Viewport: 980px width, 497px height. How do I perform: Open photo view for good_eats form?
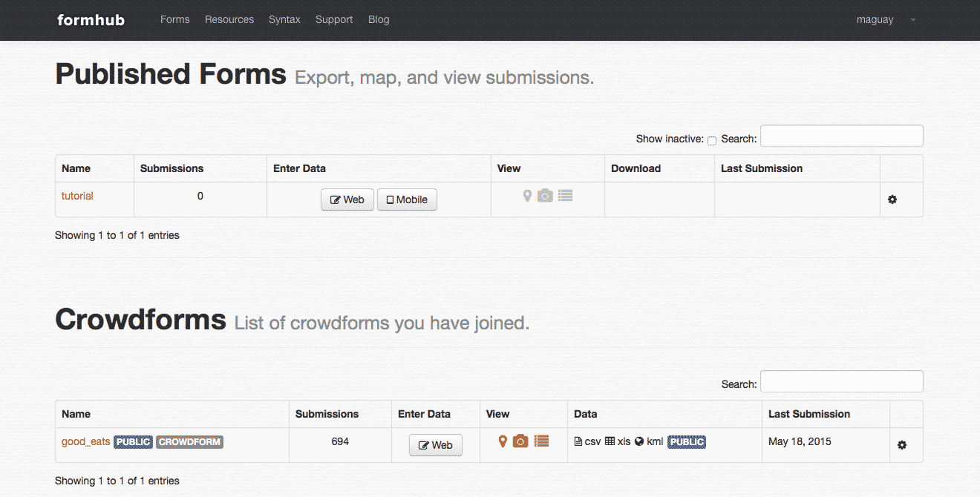click(x=520, y=441)
